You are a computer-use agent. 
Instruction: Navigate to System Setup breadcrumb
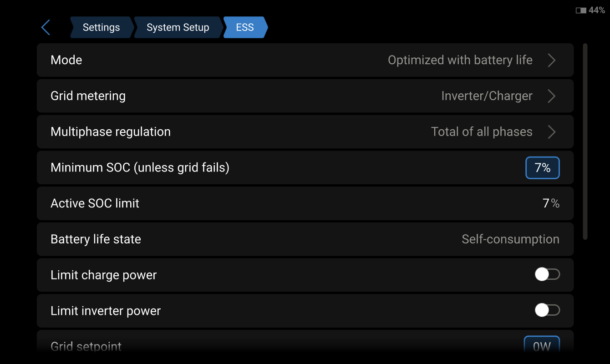tap(178, 27)
